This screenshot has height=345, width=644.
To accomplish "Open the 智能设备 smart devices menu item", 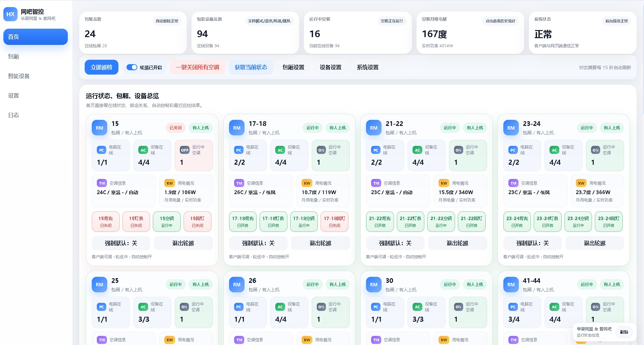I will click(35, 76).
